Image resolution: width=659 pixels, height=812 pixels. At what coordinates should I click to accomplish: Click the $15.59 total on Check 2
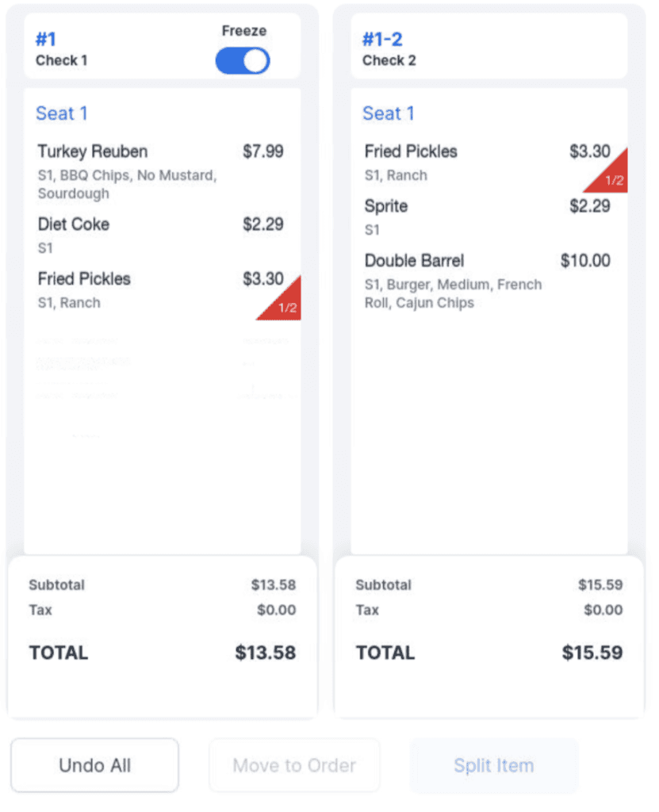tap(592, 653)
